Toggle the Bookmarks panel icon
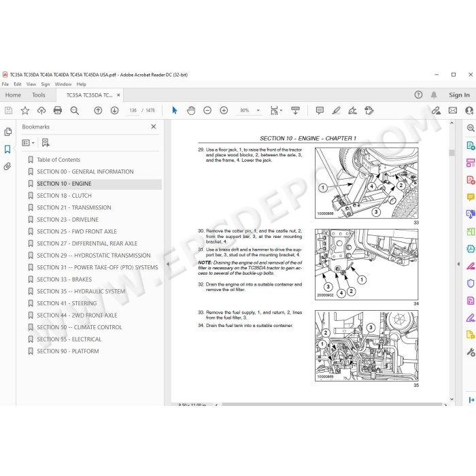 click(7, 149)
